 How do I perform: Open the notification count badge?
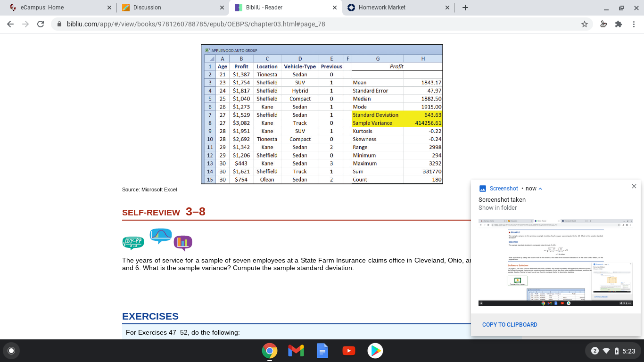(595, 351)
